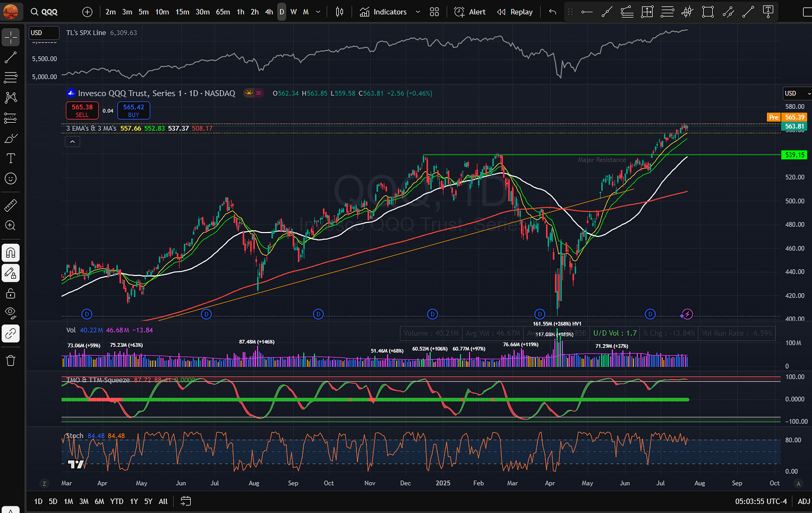
Task: Switch to the 2m timeframe
Action: click(x=111, y=12)
